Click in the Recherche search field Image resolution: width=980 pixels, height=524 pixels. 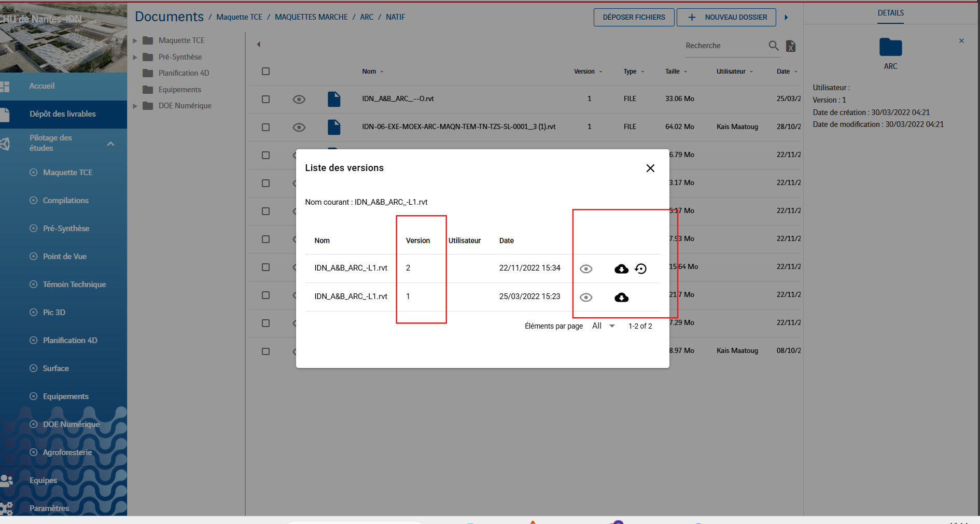coord(723,46)
